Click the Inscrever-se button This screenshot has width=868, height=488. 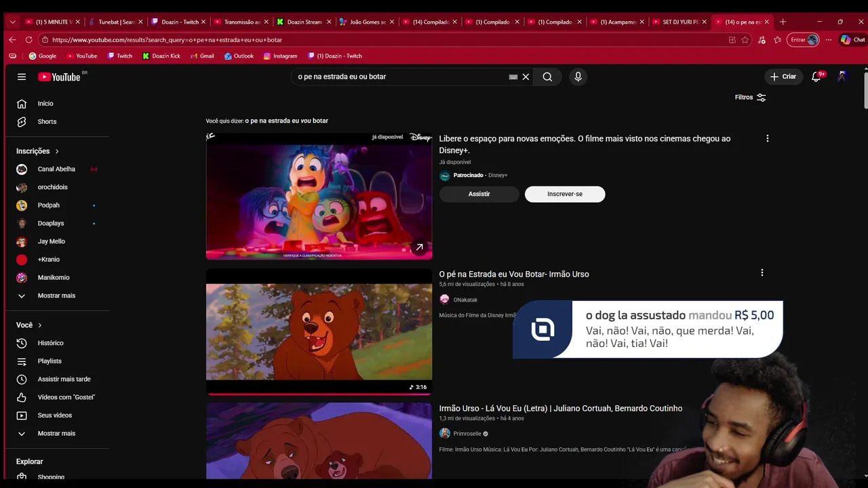pyautogui.click(x=565, y=194)
